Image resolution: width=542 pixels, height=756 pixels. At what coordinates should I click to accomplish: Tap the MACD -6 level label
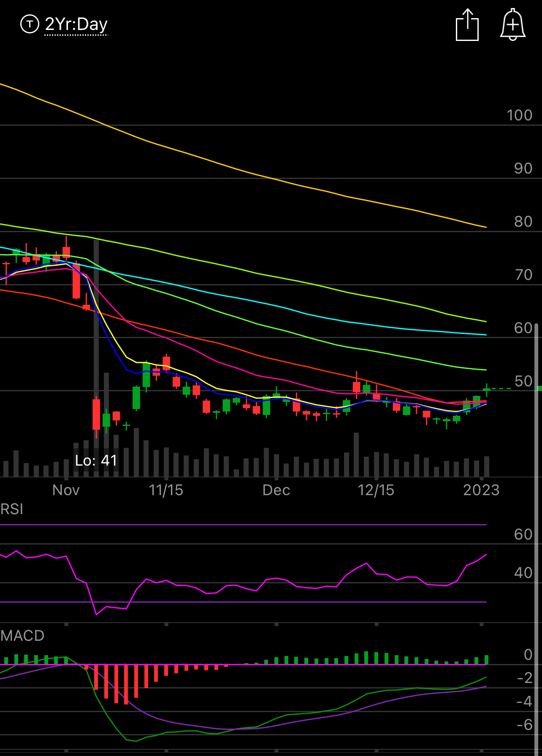point(525,725)
